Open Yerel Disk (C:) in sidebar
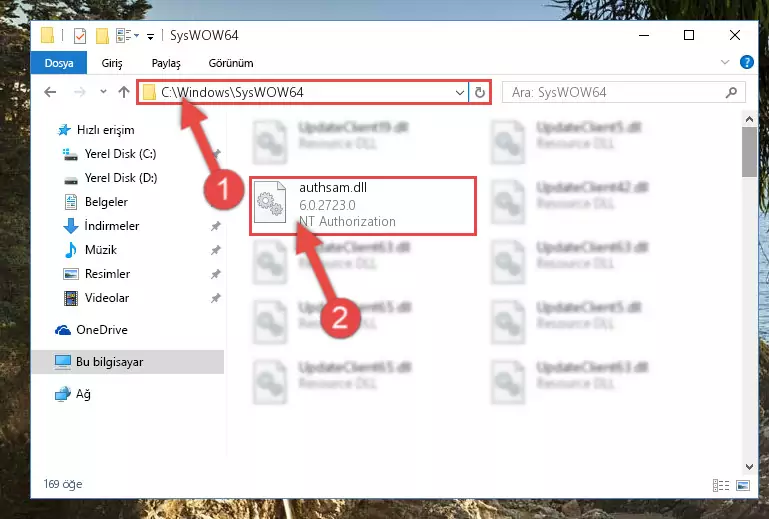 click(x=120, y=154)
